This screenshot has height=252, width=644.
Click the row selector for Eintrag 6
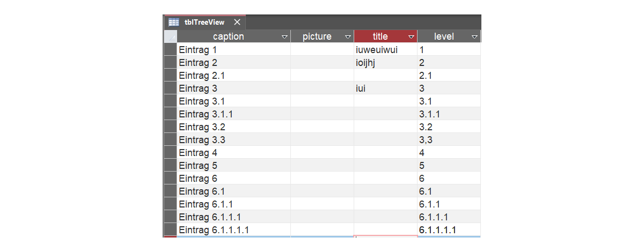[170, 179]
